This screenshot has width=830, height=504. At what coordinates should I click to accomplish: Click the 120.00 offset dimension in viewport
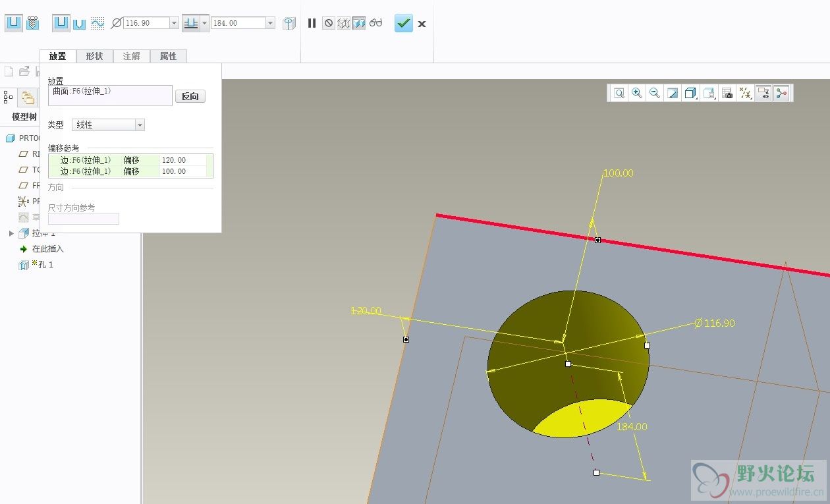366,310
